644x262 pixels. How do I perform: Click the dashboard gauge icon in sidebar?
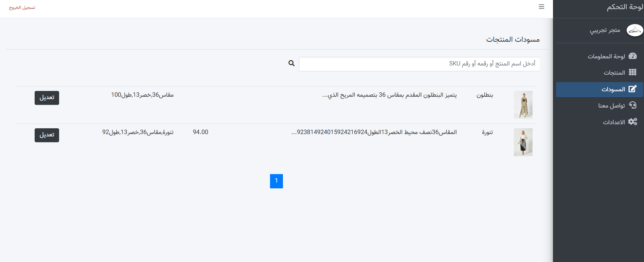(632, 56)
